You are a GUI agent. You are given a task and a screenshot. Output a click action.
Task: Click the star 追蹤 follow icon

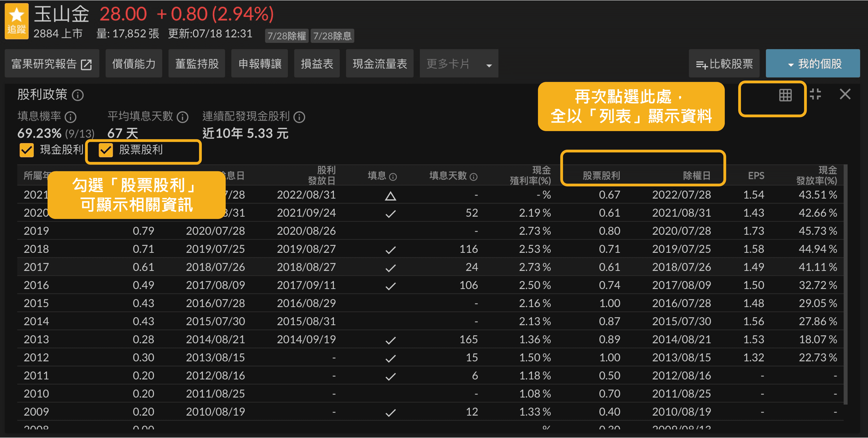(16, 21)
